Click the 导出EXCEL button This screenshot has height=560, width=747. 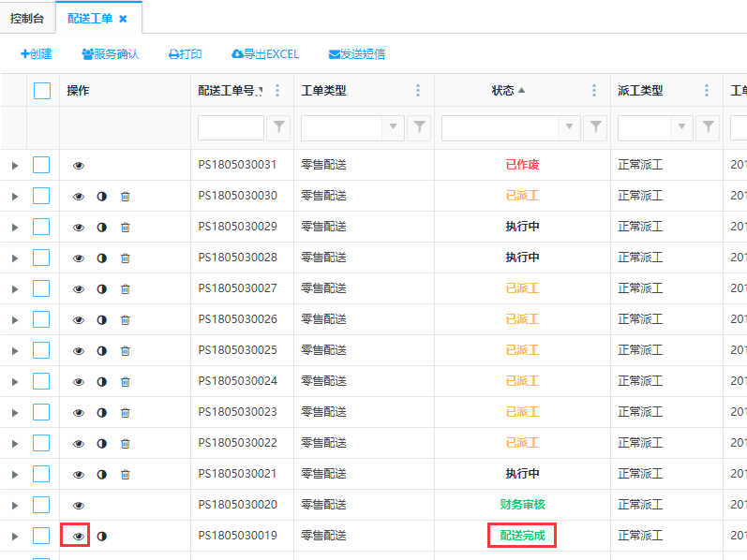[265, 54]
